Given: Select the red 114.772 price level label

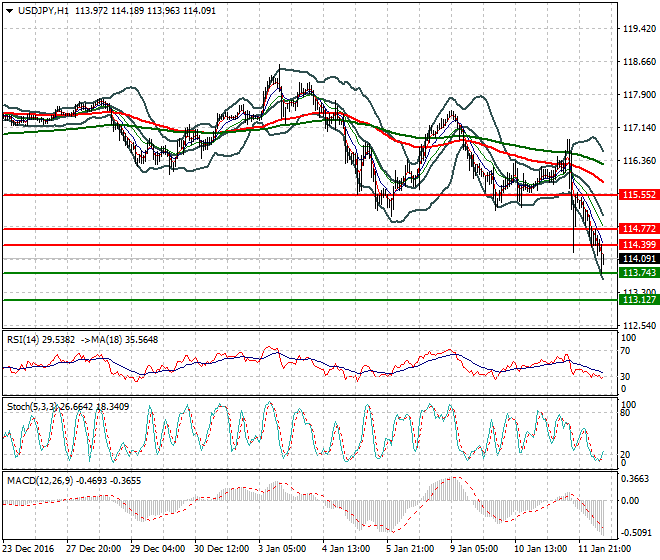Looking at the screenshot, I should tap(639, 229).
